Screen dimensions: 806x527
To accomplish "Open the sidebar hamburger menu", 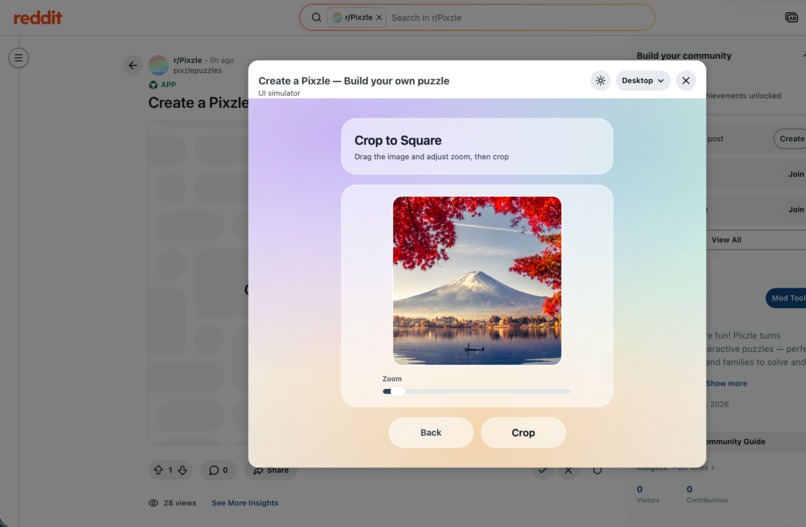I will [19, 58].
